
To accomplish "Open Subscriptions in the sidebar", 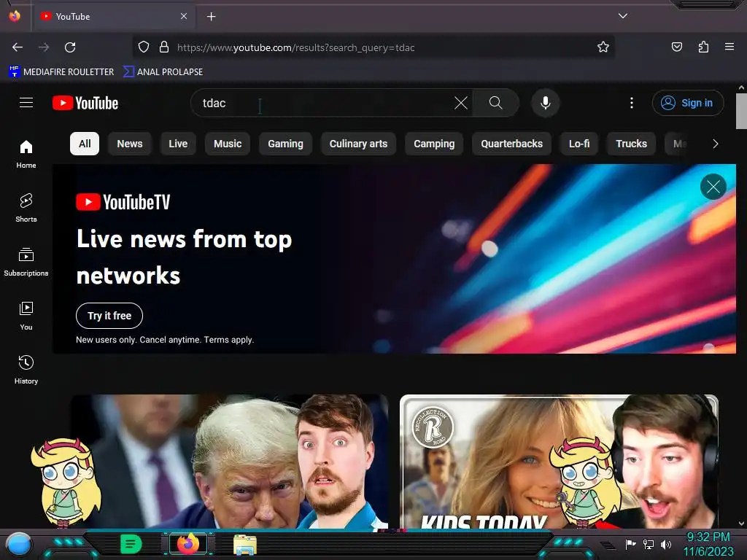I will point(26,262).
